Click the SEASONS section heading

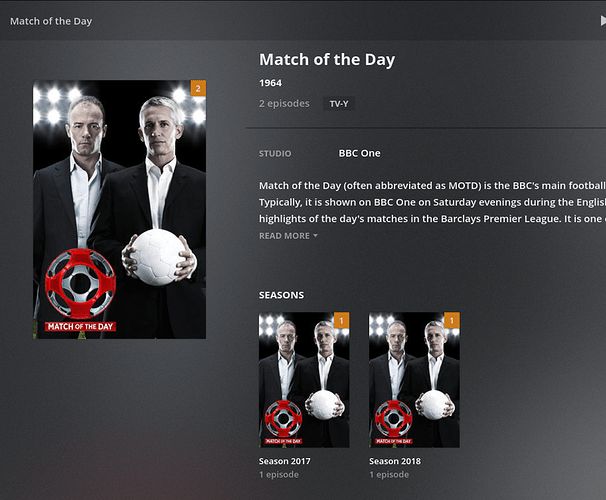click(x=281, y=295)
